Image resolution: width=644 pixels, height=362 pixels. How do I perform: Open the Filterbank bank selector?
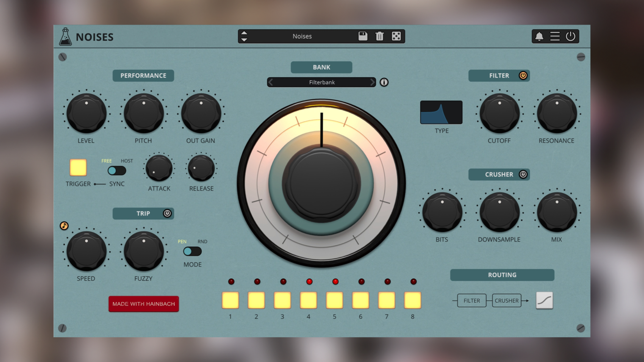(x=321, y=82)
